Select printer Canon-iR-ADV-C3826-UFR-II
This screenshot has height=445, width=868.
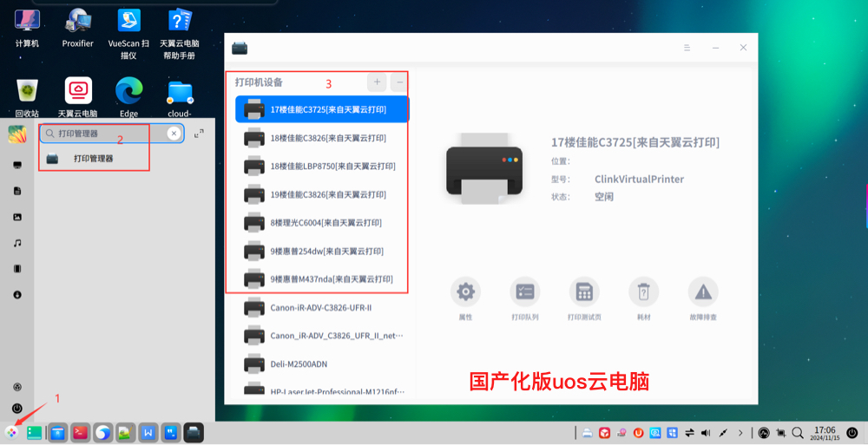[322, 307]
